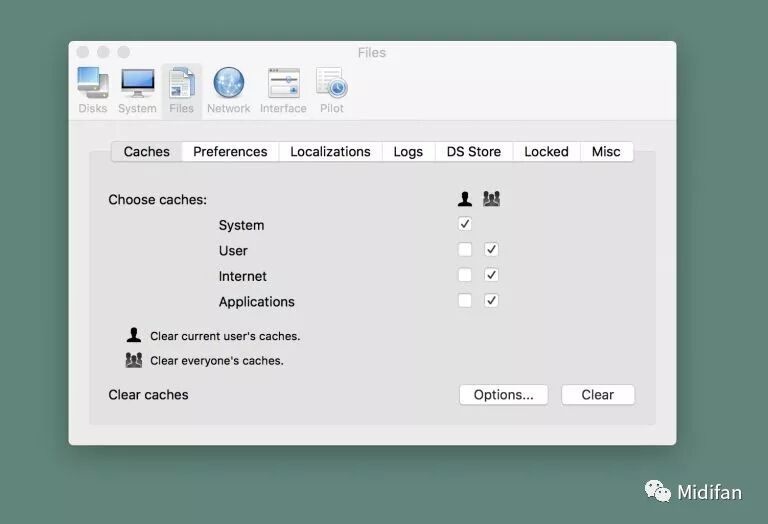Click the Options... button
The image size is (768, 524).
(x=504, y=395)
